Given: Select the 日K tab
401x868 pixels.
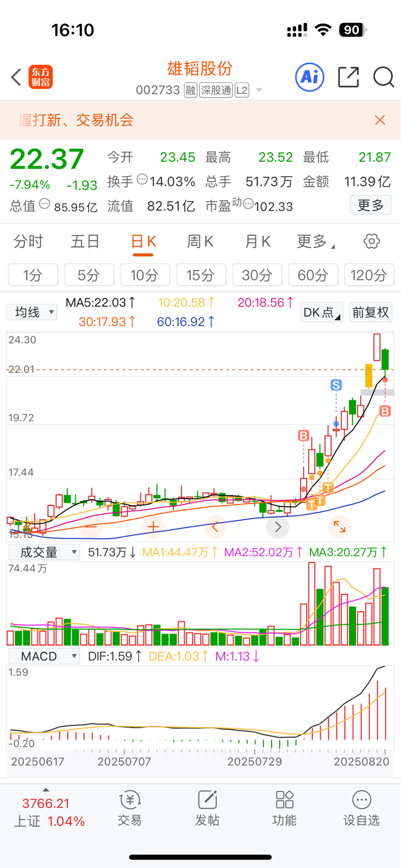Looking at the screenshot, I should click(143, 241).
